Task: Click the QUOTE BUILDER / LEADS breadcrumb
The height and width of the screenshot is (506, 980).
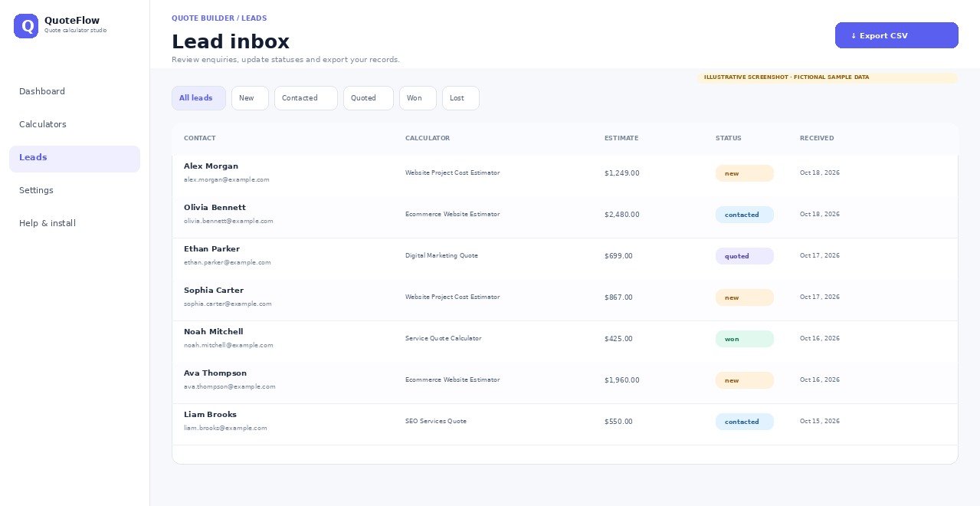Action: [x=219, y=18]
